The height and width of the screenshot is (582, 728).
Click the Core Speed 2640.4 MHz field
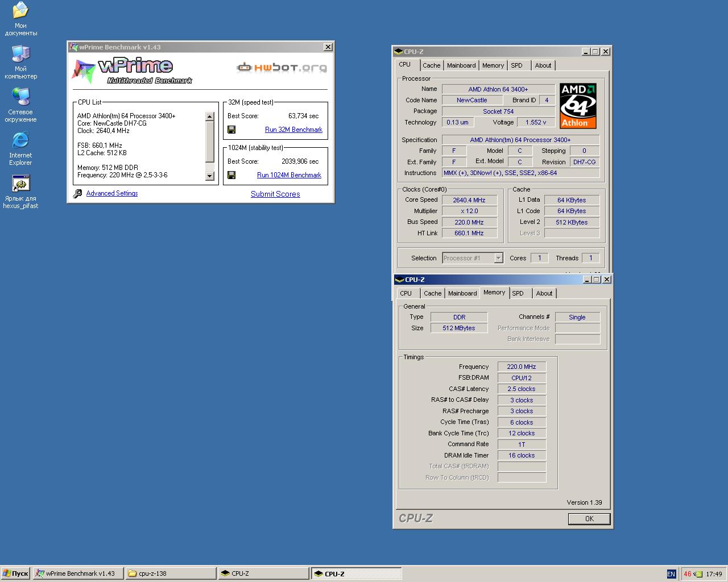click(x=469, y=200)
